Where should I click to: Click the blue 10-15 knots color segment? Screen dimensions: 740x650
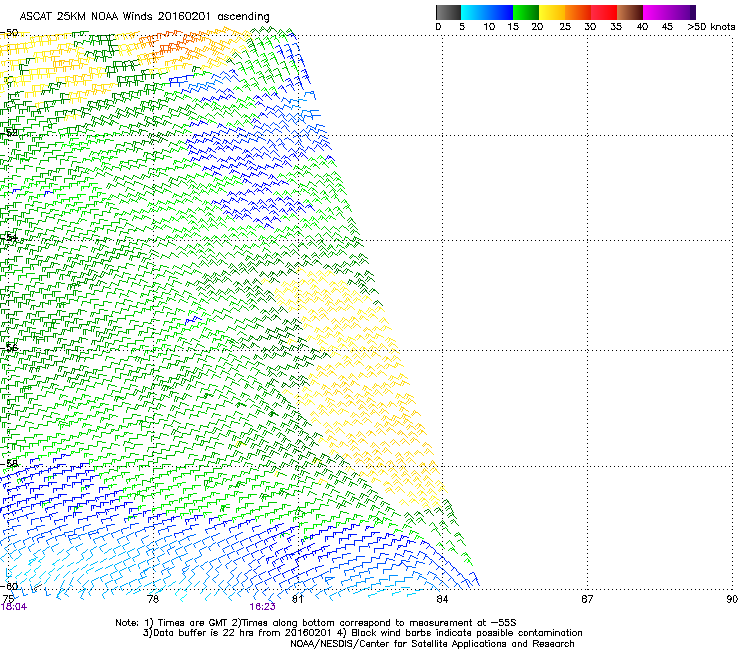click(x=500, y=12)
